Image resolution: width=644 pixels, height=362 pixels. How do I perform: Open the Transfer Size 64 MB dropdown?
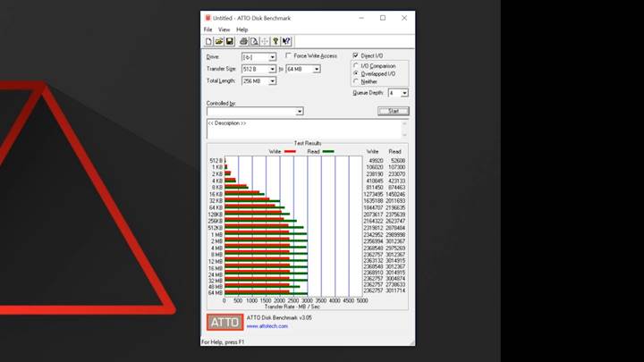317,70
